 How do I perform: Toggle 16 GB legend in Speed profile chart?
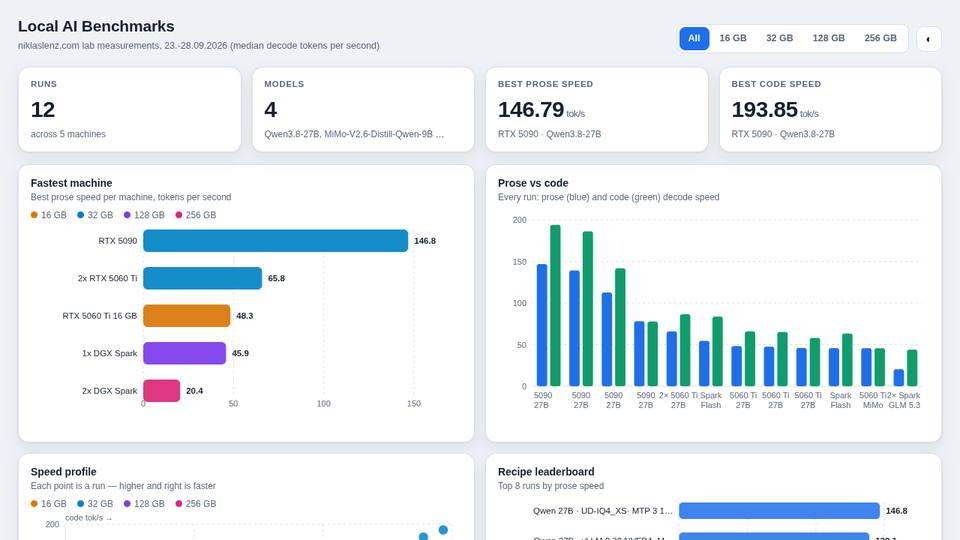tap(48, 504)
